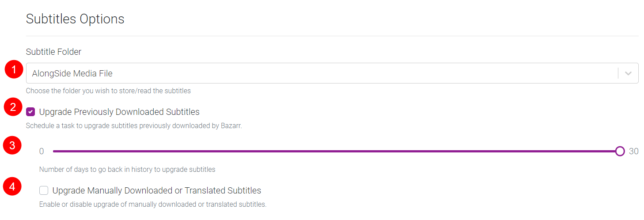Screen dimensions: 644x220
Task: Click the middle of the days slider track
Action: 336,151
